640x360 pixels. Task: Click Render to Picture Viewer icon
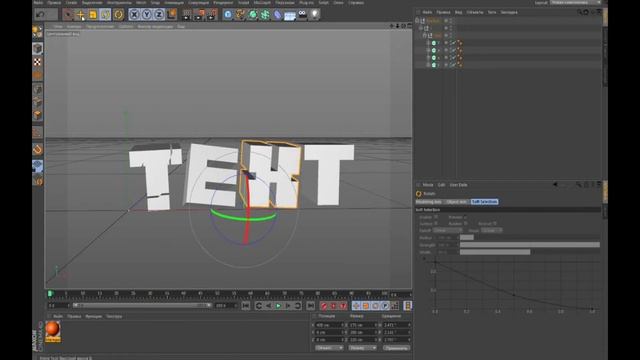tap(199, 15)
